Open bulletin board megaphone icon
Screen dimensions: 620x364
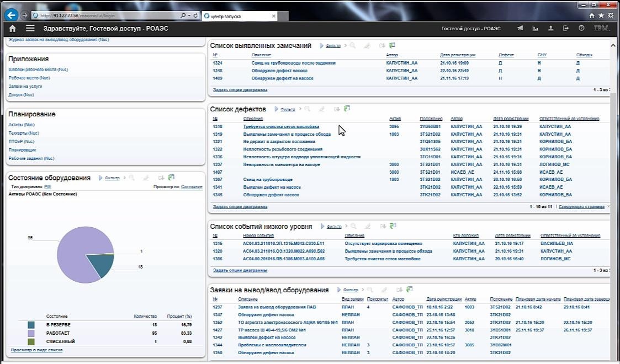coord(521,29)
